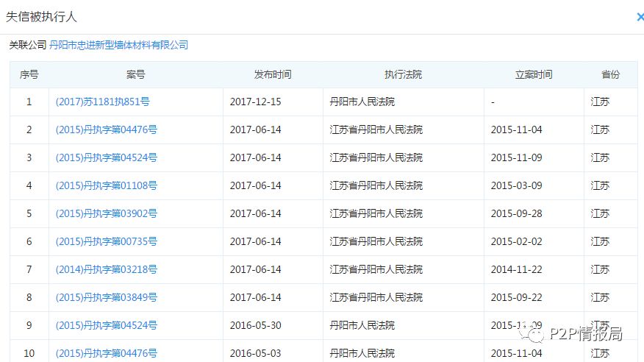Select filing date 2015-09-28
Image resolution: width=644 pixels, height=362 pixels.
tap(516, 213)
